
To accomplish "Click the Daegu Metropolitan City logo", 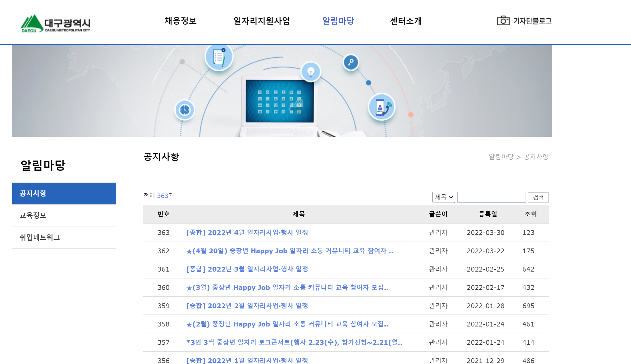I will pos(56,23).
